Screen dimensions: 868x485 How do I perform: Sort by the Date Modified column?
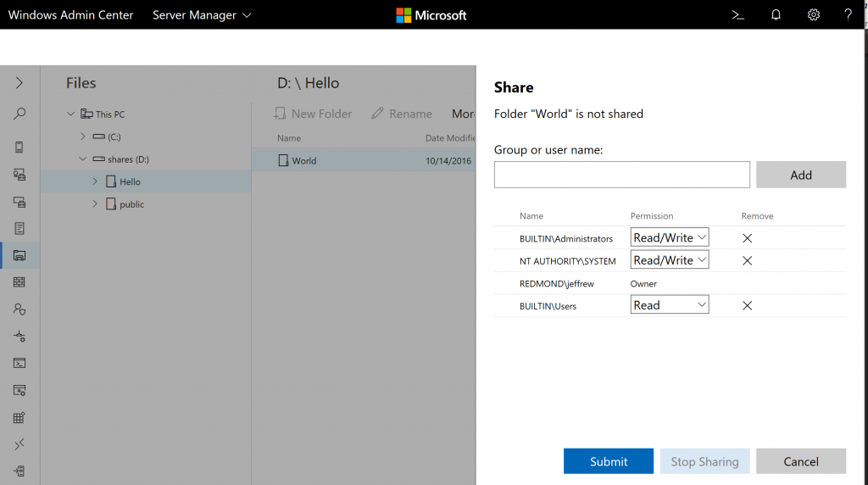pos(450,138)
